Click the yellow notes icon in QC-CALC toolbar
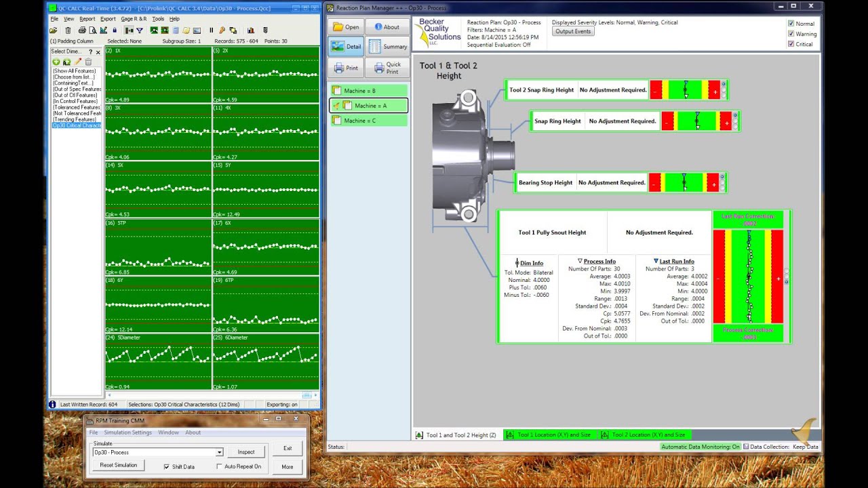This screenshot has width=868, height=488. point(186,30)
